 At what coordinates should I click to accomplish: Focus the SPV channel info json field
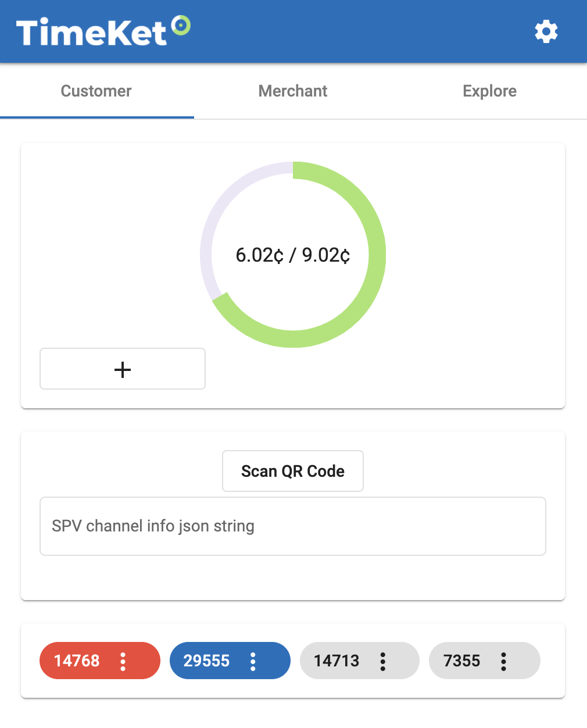[x=293, y=526]
